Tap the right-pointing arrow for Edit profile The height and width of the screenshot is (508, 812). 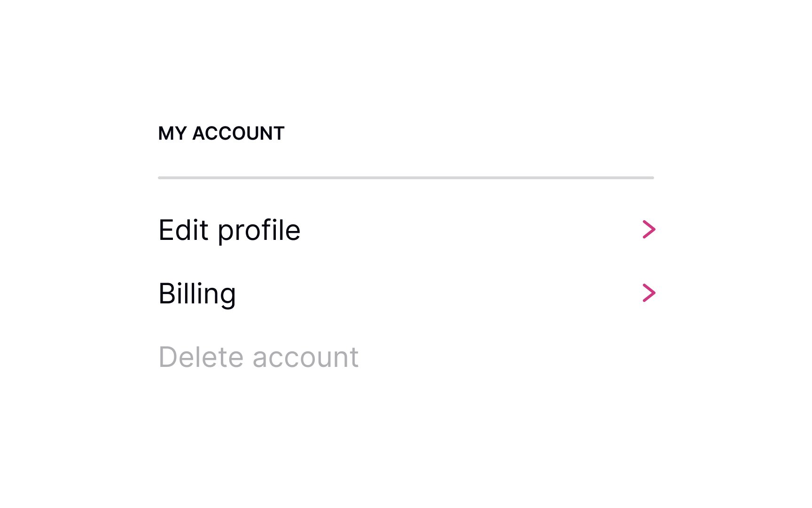tap(649, 230)
